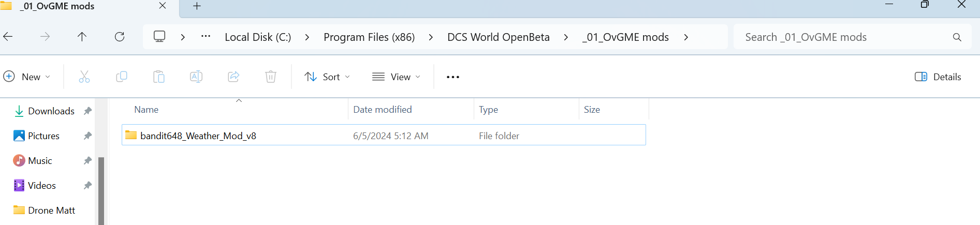The width and height of the screenshot is (980, 225).
Task: Open the See more ellipsis menu
Action: tap(453, 77)
